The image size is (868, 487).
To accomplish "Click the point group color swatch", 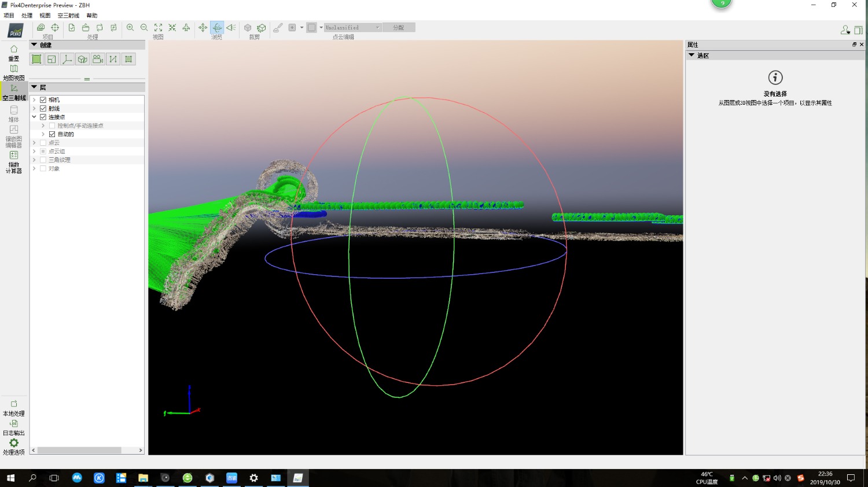I will click(311, 27).
